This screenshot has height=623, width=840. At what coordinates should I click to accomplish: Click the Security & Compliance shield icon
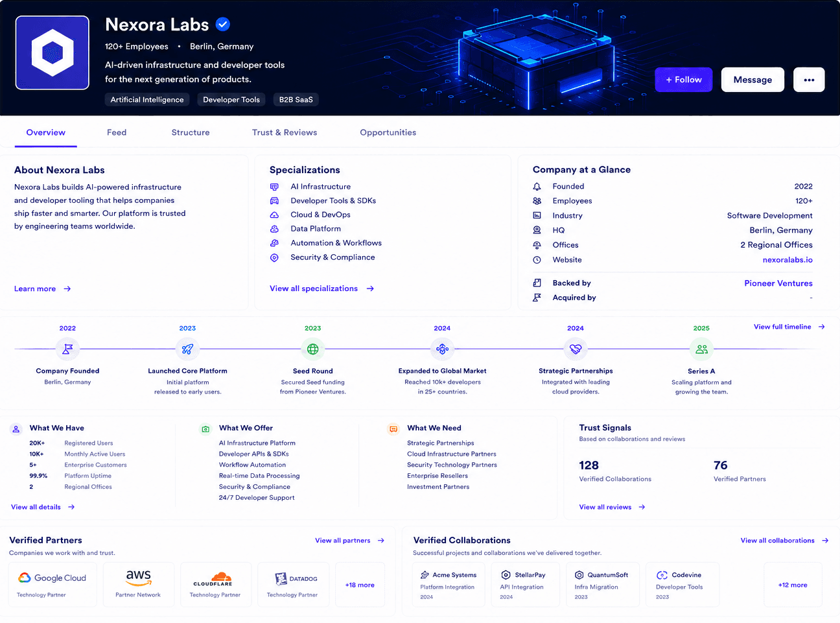tap(274, 257)
